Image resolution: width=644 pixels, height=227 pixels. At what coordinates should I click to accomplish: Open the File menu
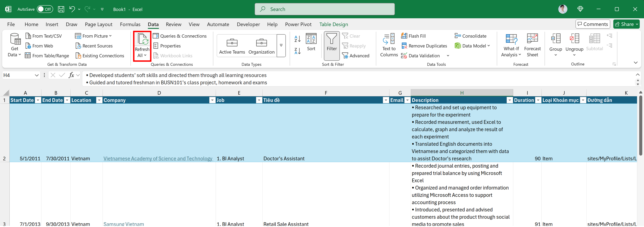(11, 24)
